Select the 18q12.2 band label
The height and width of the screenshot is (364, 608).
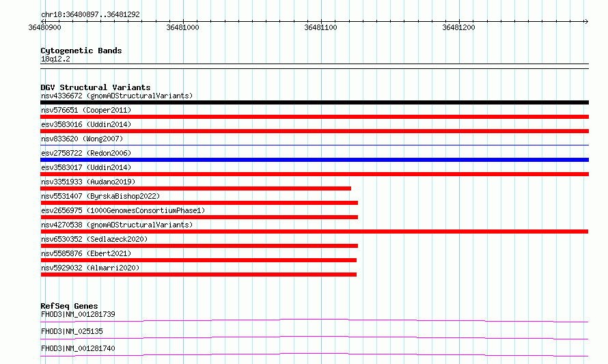[55, 59]
